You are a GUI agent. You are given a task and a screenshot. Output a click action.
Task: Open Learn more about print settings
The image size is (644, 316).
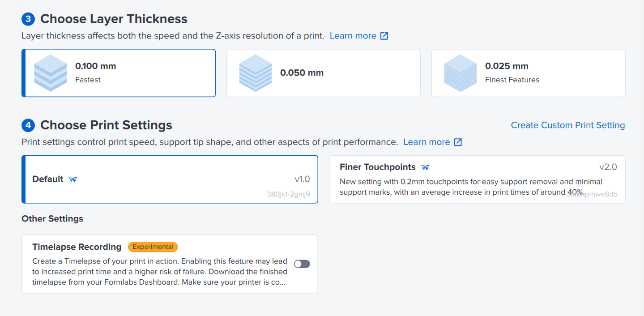(427, 141)
